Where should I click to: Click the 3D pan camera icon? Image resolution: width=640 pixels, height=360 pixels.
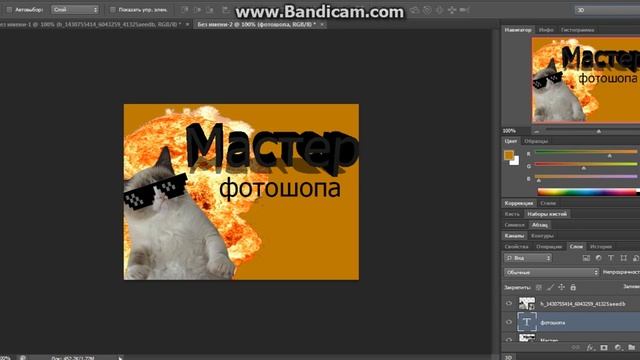point(452,10)
